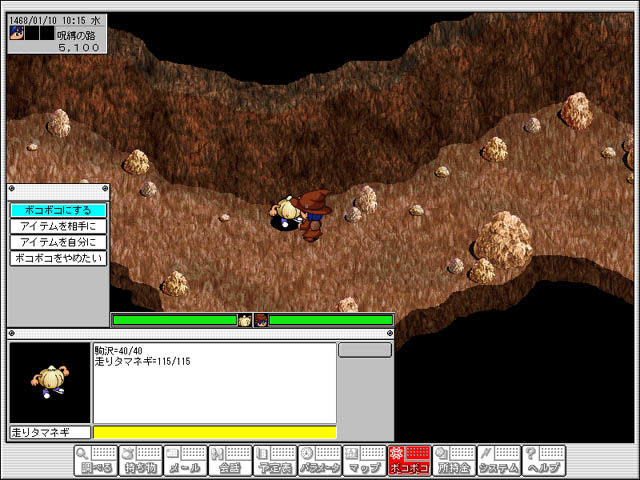Click the 調べる (examine) toolbar icon
Viewport: 640px width, 480px height.
95,460
